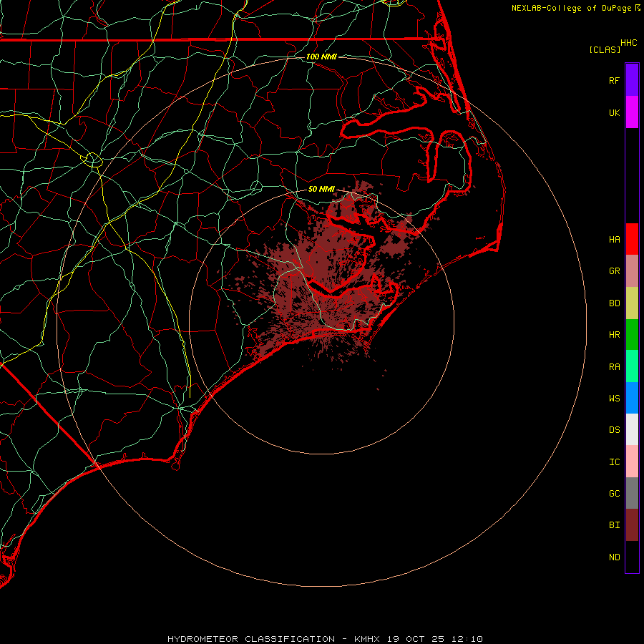Click the BD legend label

[x=614, y=303]
